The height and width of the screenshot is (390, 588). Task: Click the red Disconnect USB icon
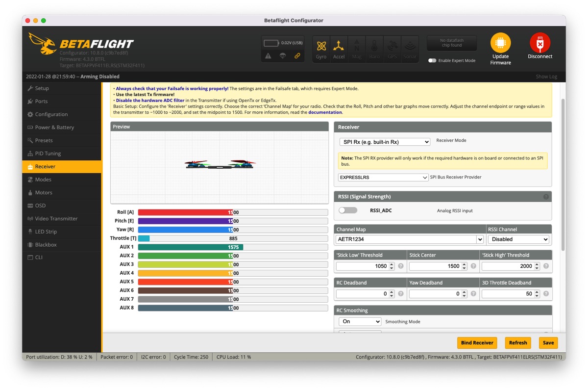tap(540, 43)
